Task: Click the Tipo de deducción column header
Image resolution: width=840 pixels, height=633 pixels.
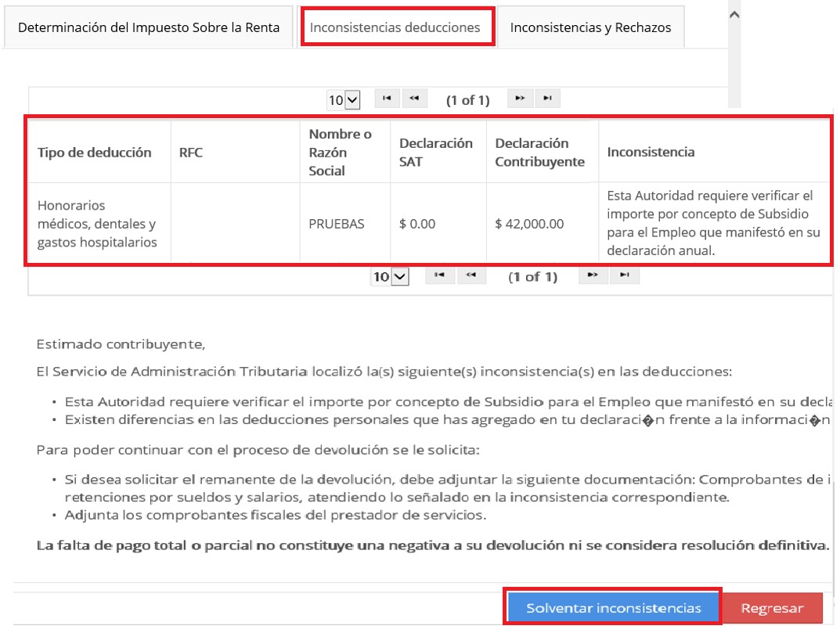Action: (x=95, y=153)
